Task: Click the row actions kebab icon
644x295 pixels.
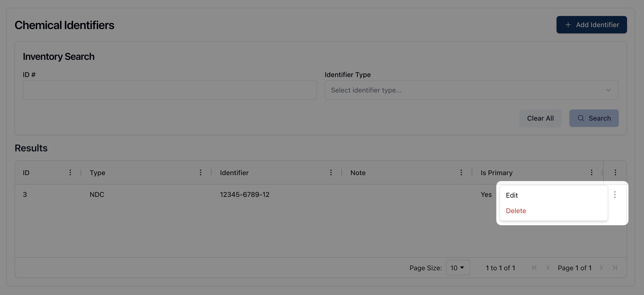Action: [x=615, y=194]
